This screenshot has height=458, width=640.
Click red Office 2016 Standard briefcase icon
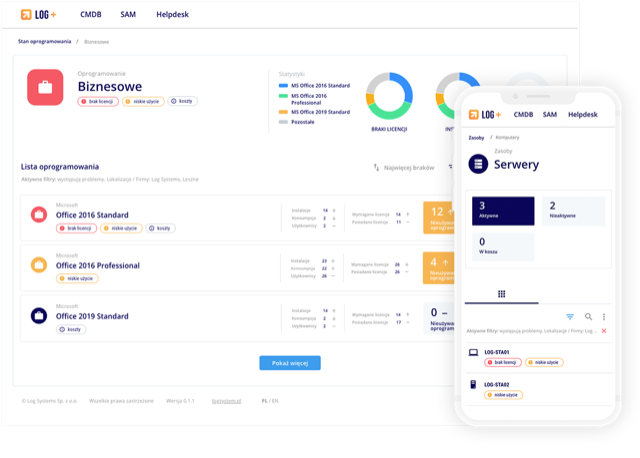click(x=39, y=215)
